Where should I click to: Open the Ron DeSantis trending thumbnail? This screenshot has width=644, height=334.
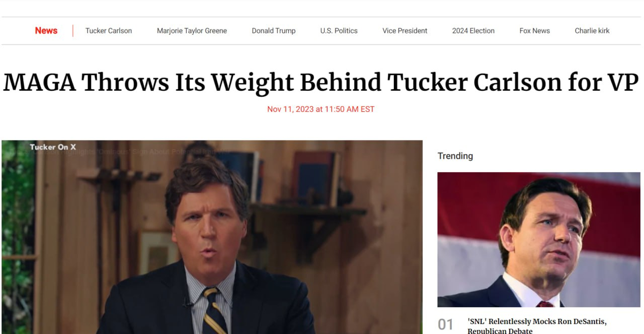coord(539,239)
